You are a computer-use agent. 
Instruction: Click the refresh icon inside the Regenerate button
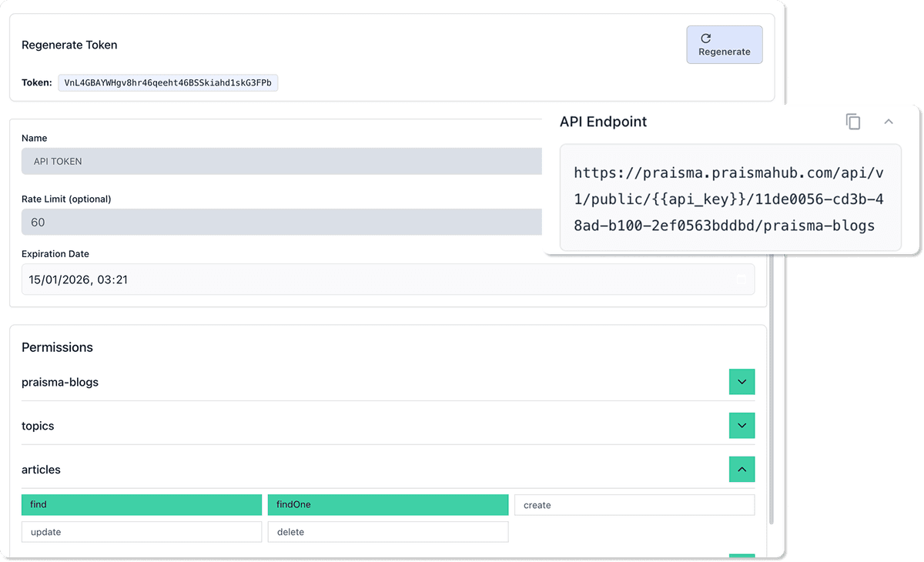click(x=707, y=38)
